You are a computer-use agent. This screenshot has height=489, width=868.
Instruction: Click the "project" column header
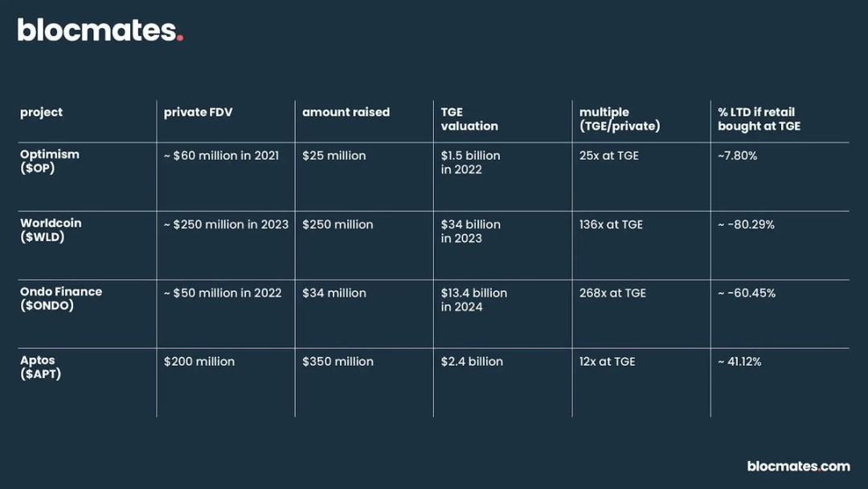pyautogui.click(x=41, y=113)
